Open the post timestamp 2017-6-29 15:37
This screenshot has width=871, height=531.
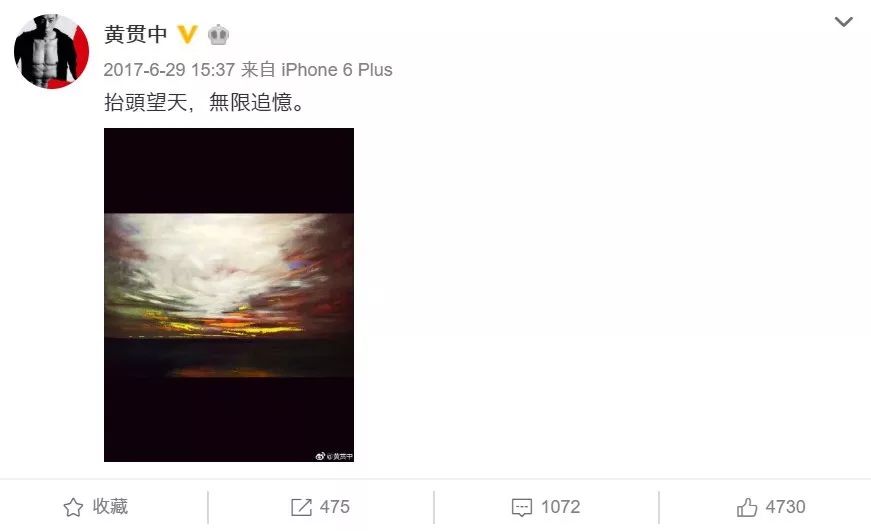(x=169, y=70)
